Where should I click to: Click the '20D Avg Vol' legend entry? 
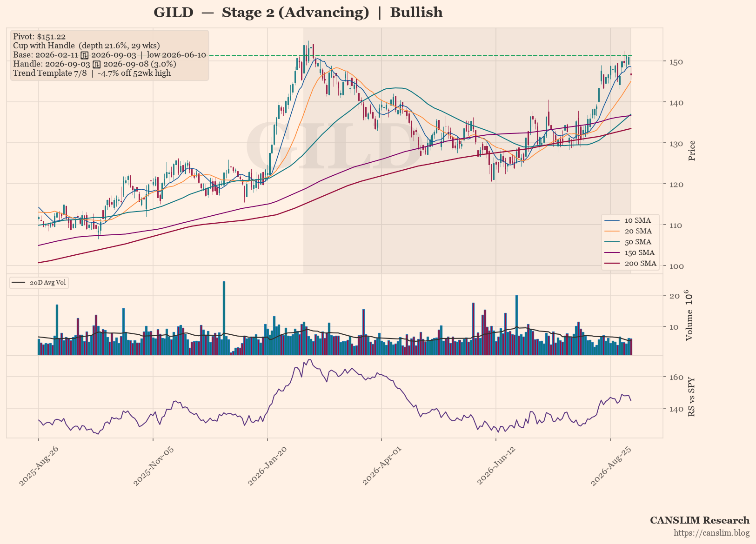39,283
